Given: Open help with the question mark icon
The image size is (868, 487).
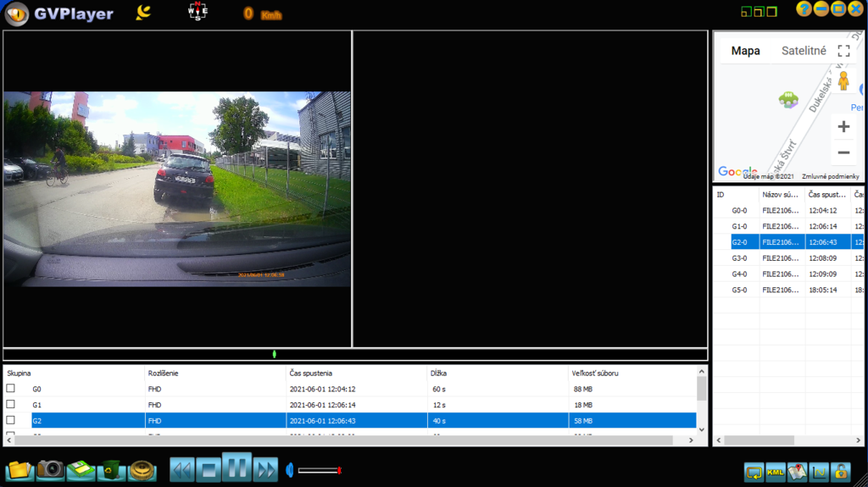Looking at the screenshot, I should (804, 9).
